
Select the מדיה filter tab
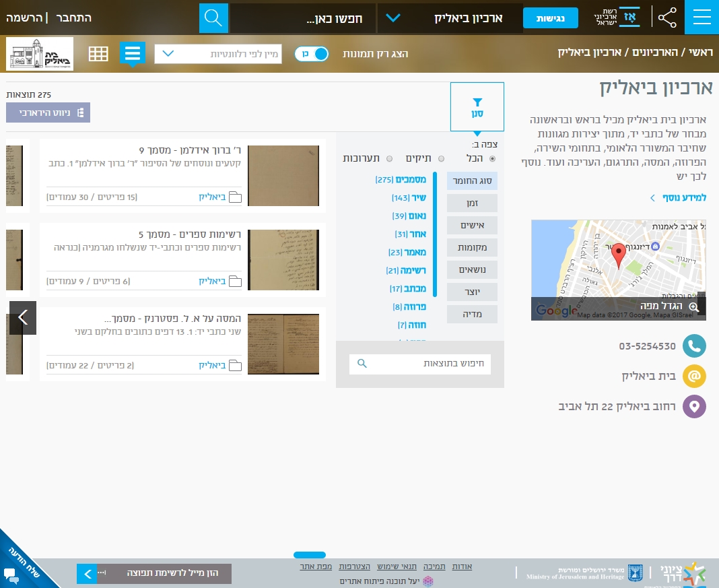tap(473, 314)
